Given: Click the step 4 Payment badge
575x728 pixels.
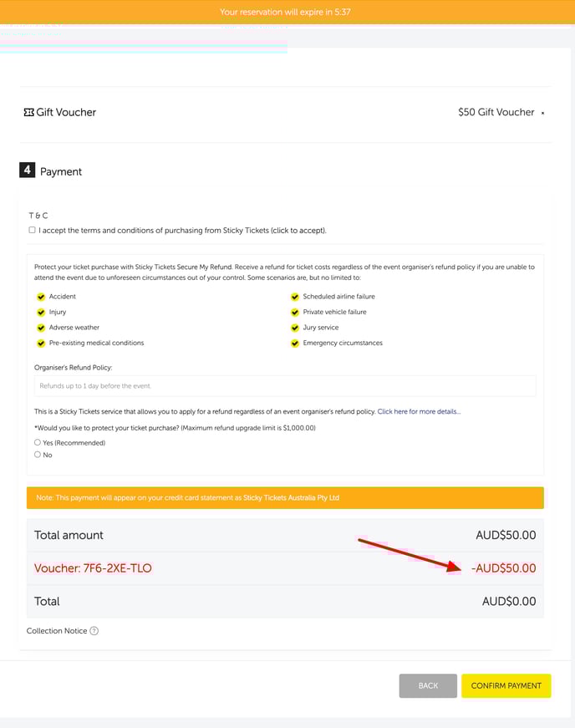Looking at the screenshot, I should pos(28,171).
